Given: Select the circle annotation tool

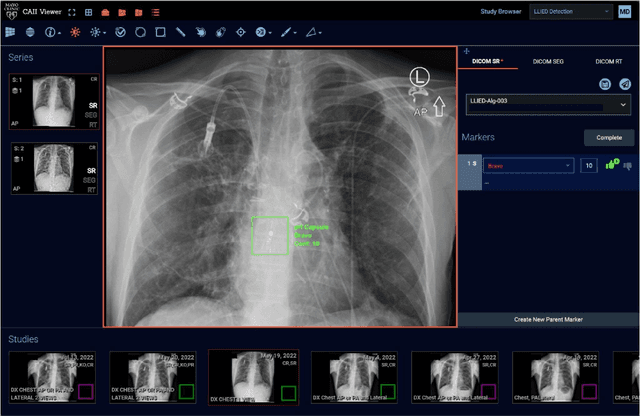Looking at the screenshot, I should click(x=142, y=32).
